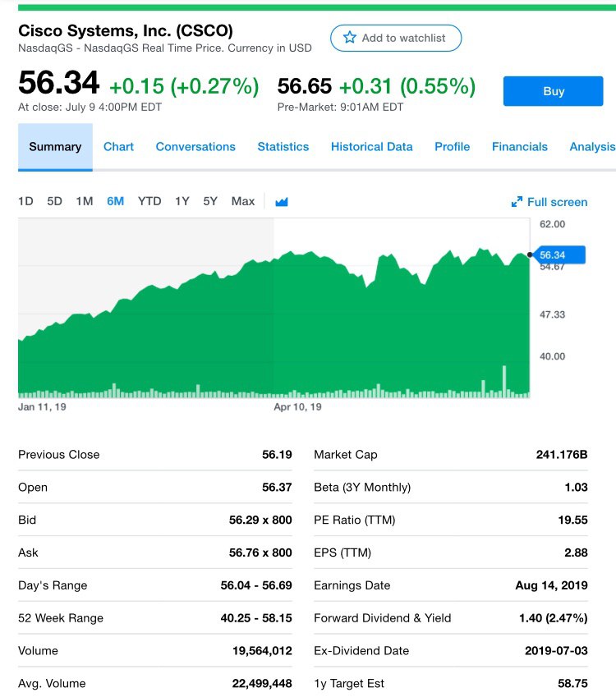This screenshot has width=616, height=697.
Task: Select the Summary tab
Action: [x=55, y=147]
